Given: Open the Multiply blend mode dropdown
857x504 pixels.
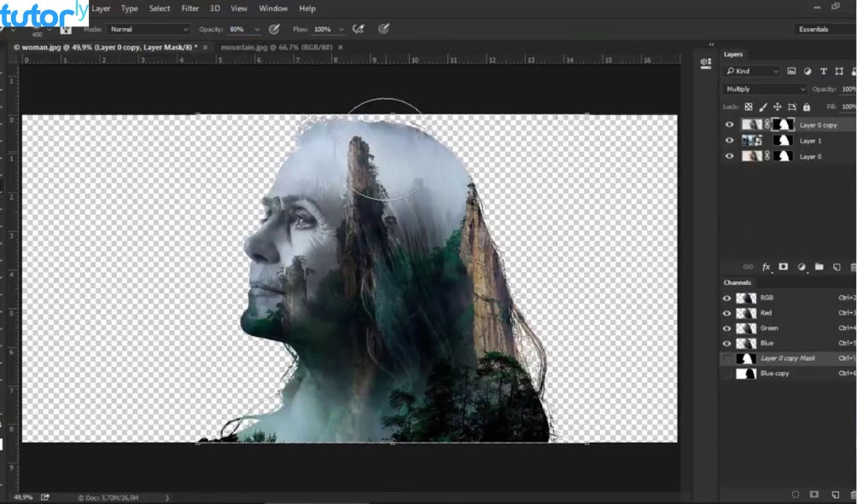Looking at the screenshot, I should click(765, 89).
